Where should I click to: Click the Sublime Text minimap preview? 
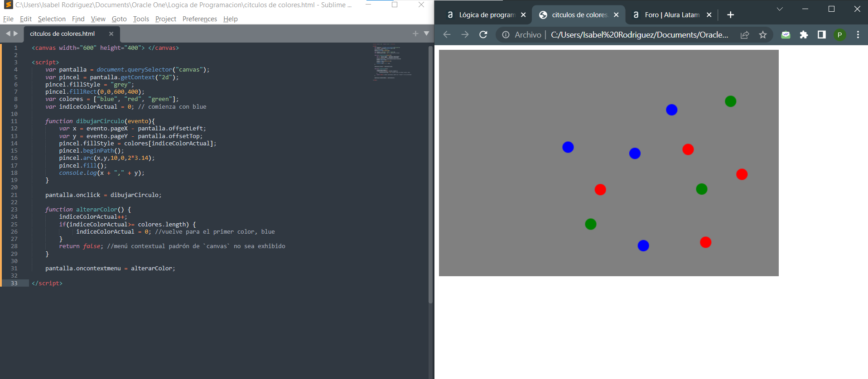coord(392,62)
